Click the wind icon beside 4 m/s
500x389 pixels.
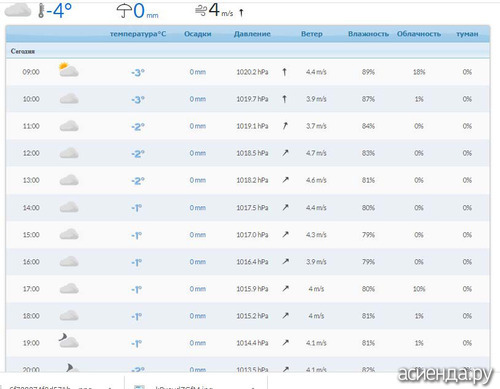[x=201, y=11]
